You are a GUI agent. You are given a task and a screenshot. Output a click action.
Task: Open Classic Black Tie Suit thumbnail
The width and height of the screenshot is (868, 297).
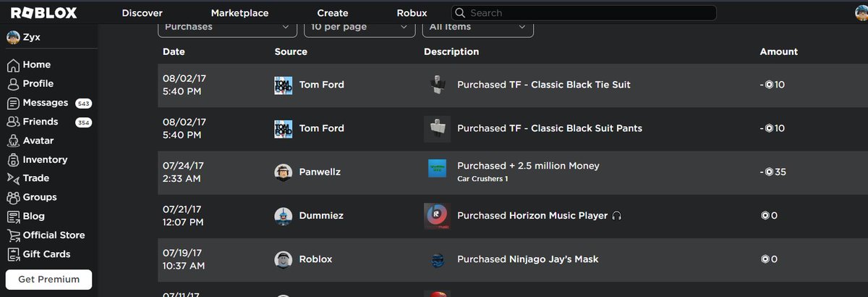[x=437, y=85]
